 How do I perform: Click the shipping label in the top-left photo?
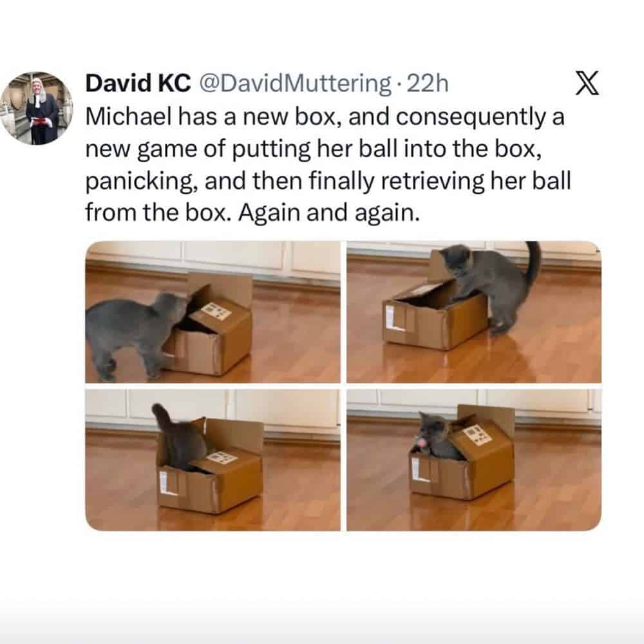pos(216,311)
